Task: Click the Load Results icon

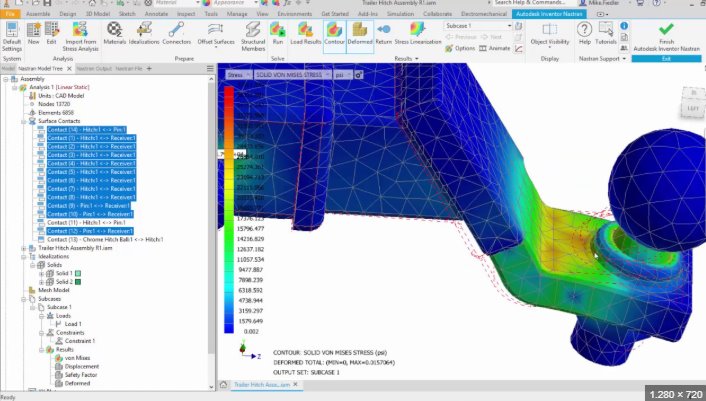Action: (305, 34)
